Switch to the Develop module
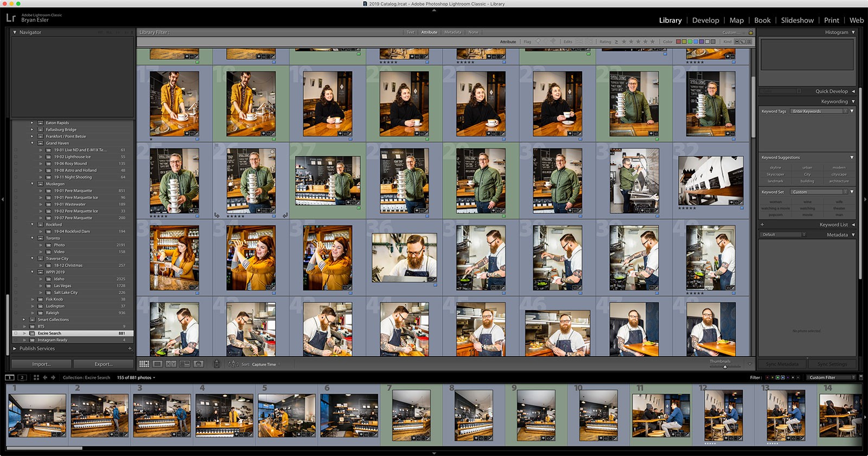This screenshot has width=868, height=456. 705,21
